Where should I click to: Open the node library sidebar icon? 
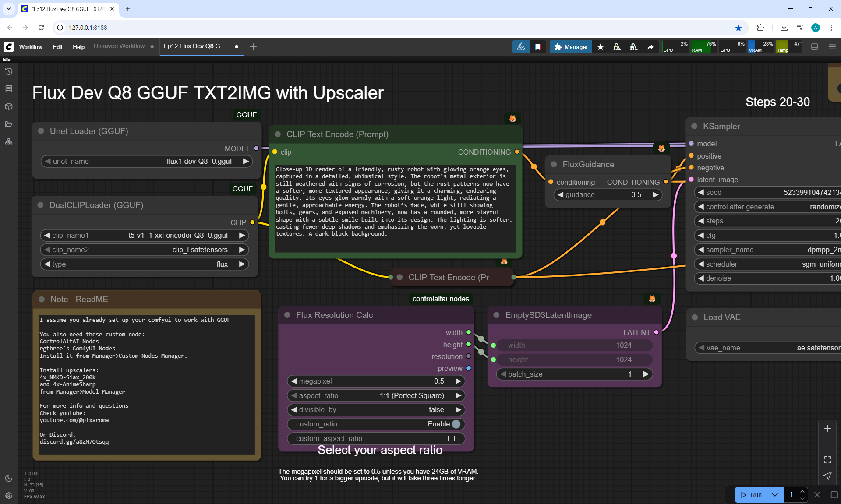(x=9, y=89)
